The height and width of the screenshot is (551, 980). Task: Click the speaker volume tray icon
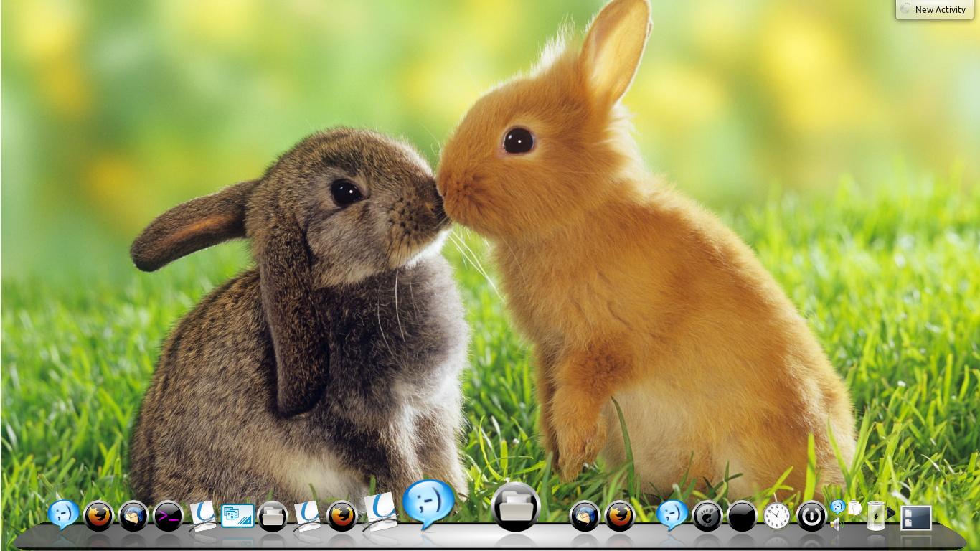click(837, 524)
